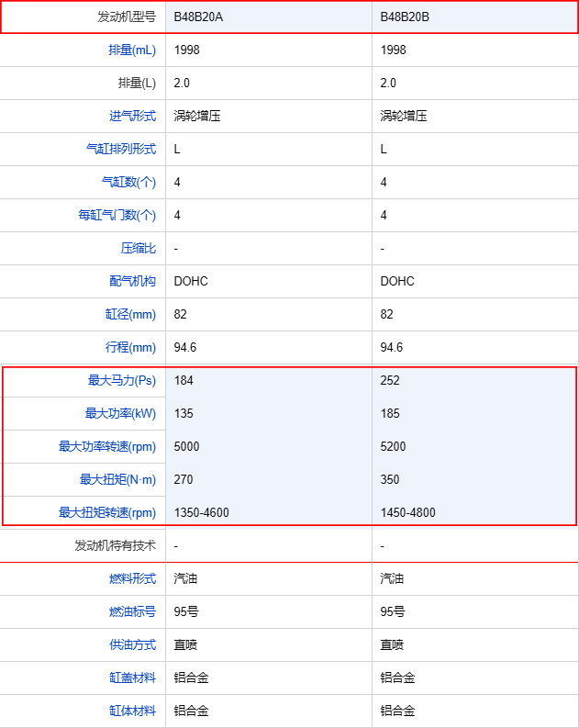Click the 缸径(mm) link
The height and width of the screenshot is (728, 579).
(130, 314)
